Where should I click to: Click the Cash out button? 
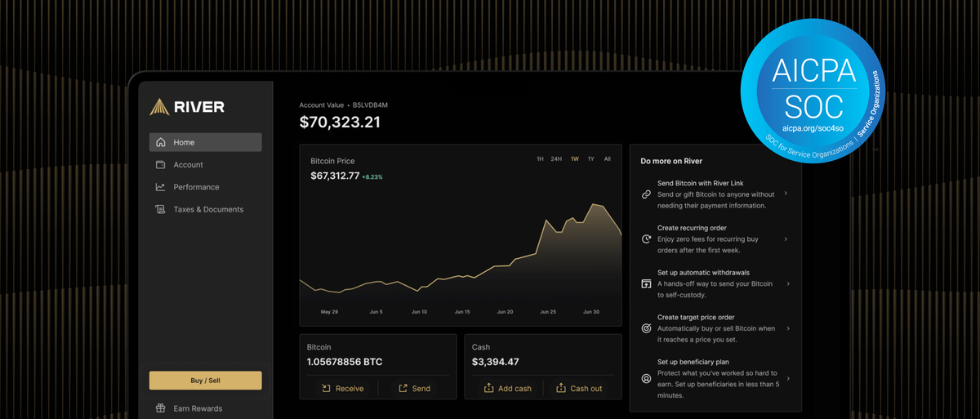click(x=578, y=388)
